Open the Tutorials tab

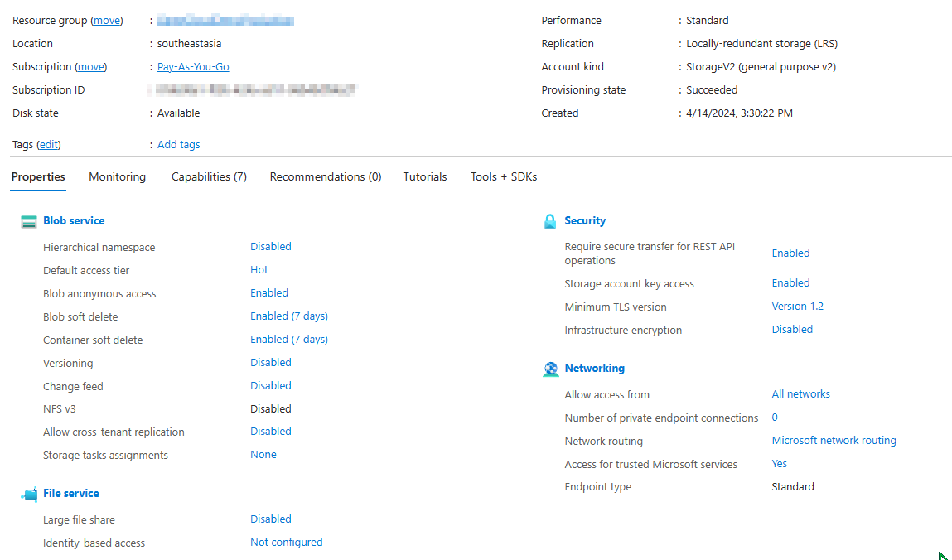click(424, 176)
